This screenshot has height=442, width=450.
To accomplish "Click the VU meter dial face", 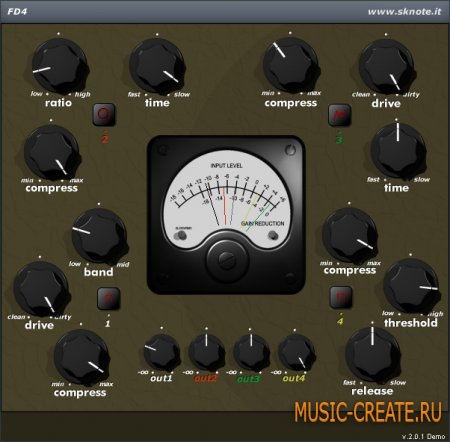I will (227, 198).
